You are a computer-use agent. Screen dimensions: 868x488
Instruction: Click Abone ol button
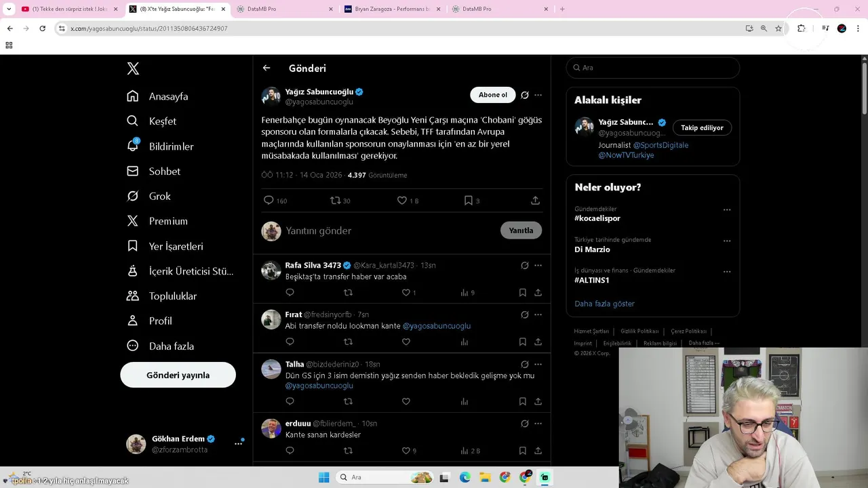click(493, 95)
